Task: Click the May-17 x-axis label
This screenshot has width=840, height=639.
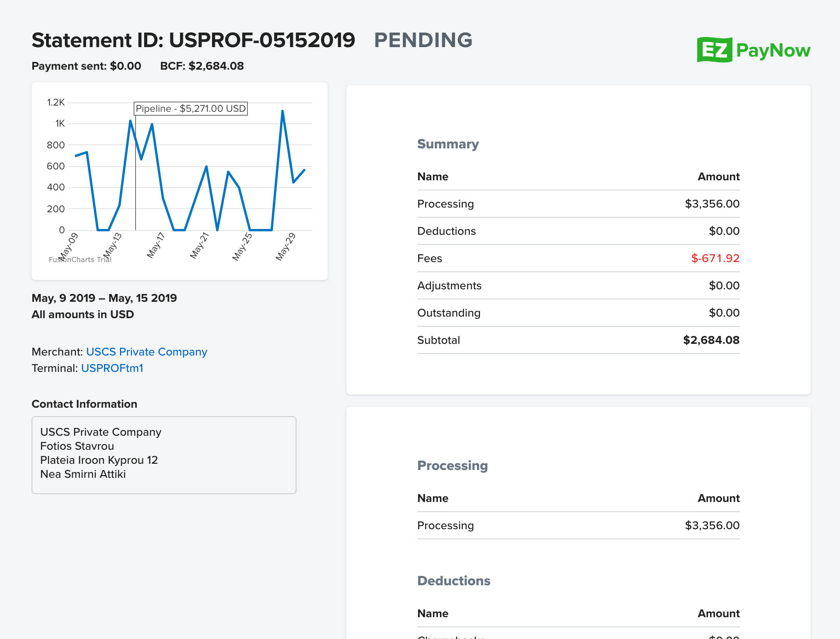Action: click(156, 245)
